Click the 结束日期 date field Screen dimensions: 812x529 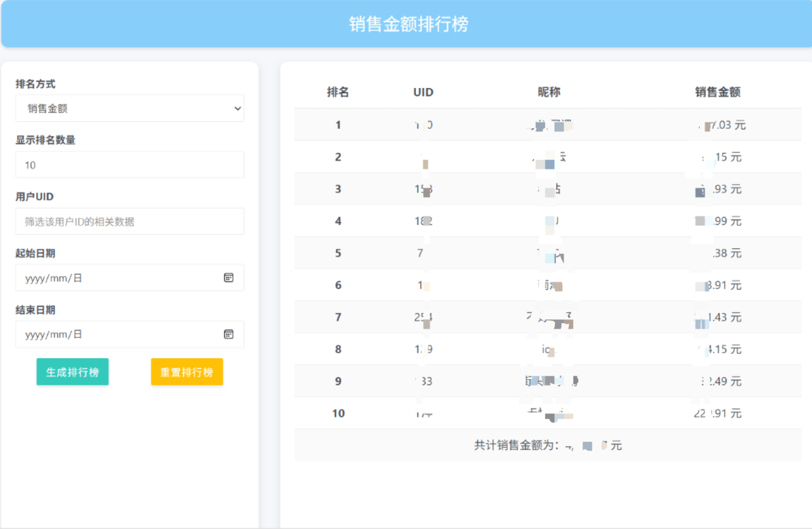114,335
